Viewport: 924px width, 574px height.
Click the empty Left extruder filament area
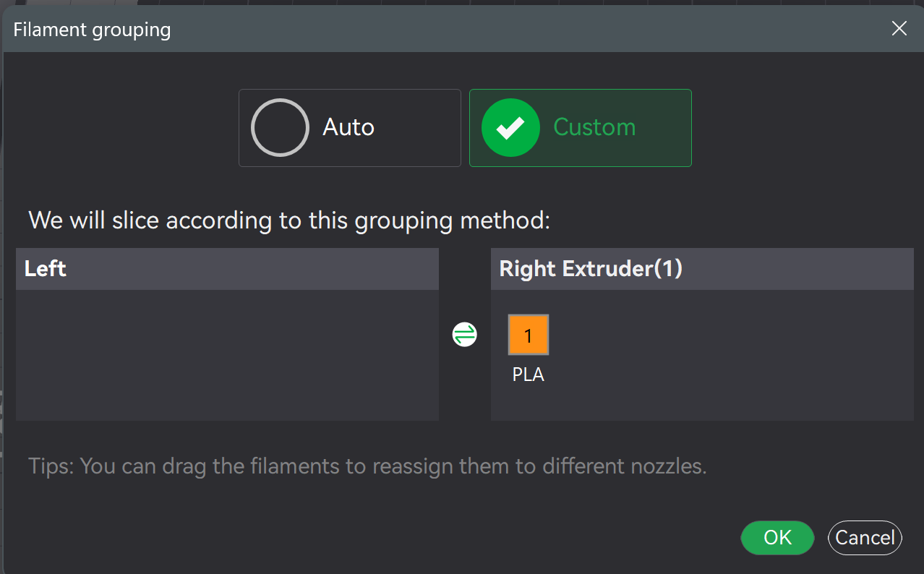pos(227,355)
